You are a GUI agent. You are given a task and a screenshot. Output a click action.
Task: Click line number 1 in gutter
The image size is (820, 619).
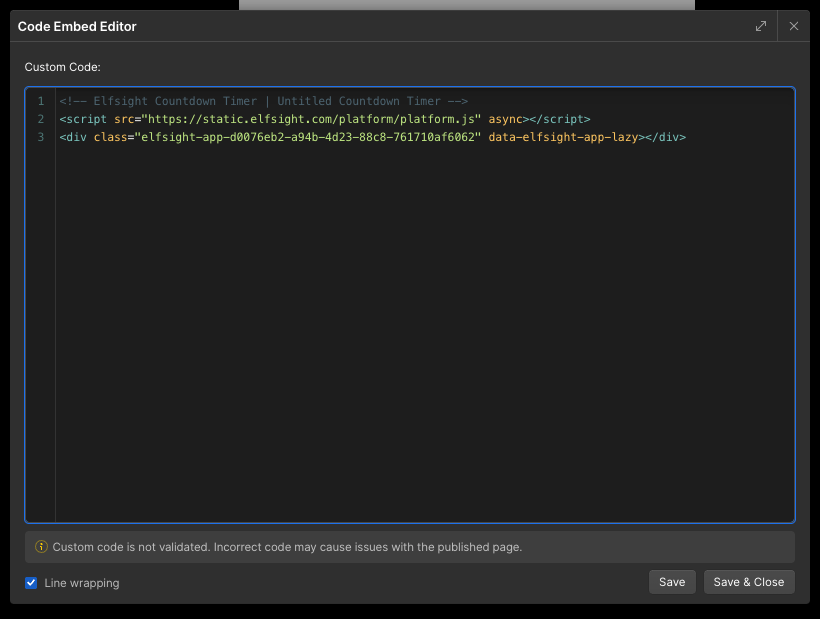41,101
